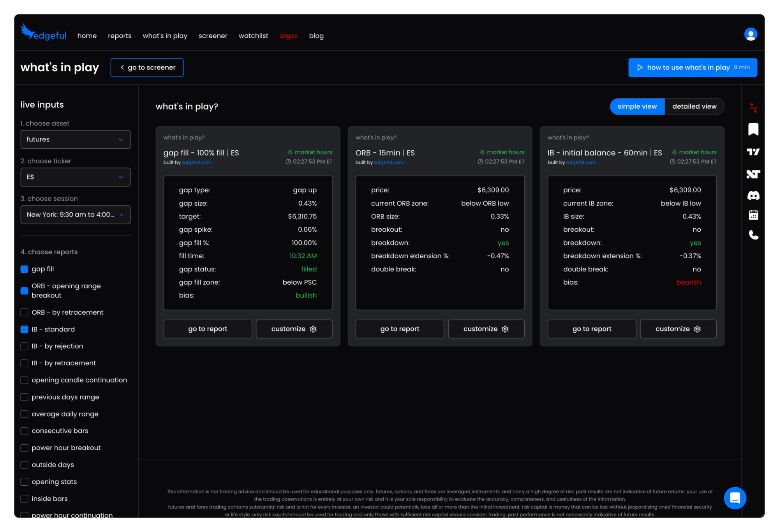
Task: Open the user profile avatar
Action: pos(750,34)
